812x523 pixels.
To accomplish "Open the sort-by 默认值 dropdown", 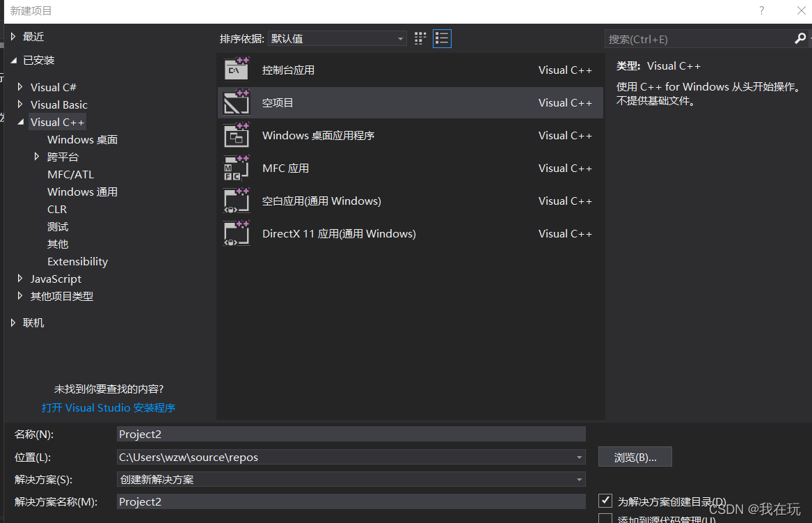I will [337, 38].
